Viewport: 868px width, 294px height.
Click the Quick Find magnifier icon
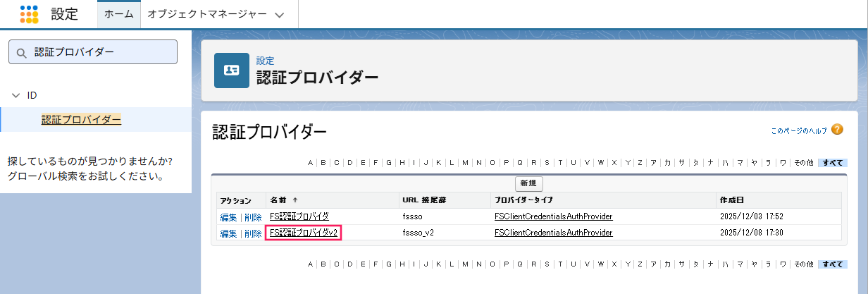click(x=20, y=52)
